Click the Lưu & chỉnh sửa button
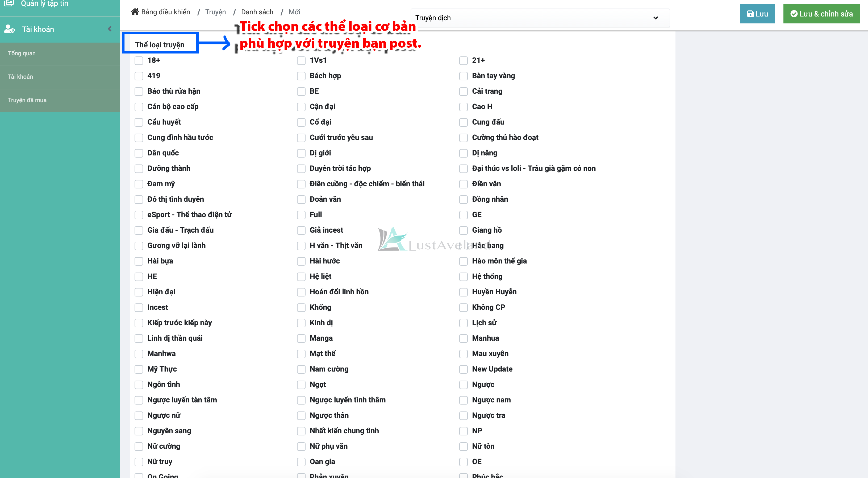868x478 pixels. [x=821, y=14]
